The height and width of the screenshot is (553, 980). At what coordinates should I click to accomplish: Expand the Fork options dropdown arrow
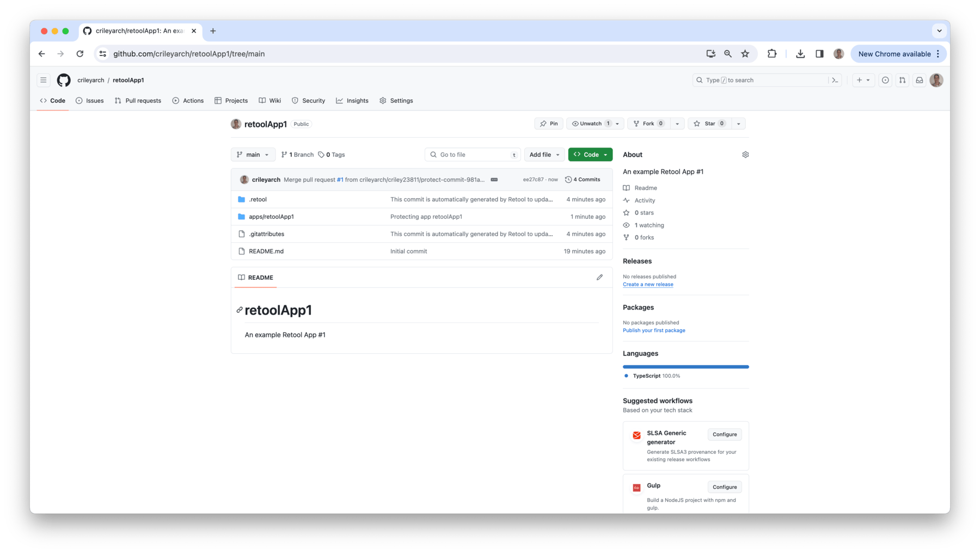coord(677,124)
